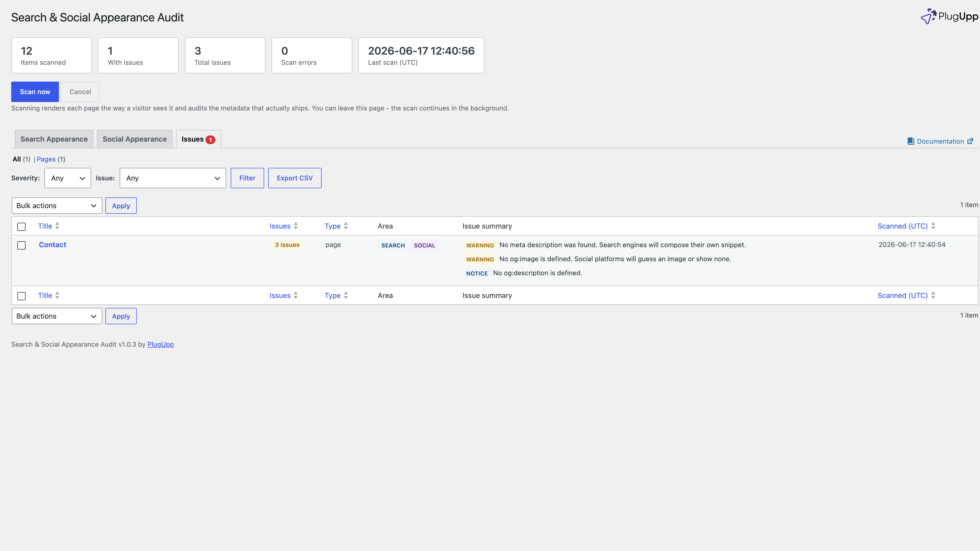Click the 12 Items scanned stat card

[x=51, y=55]
